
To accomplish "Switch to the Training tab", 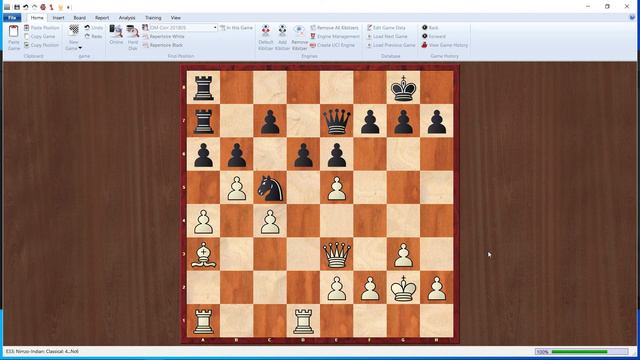I will click(x=153, y=18).
